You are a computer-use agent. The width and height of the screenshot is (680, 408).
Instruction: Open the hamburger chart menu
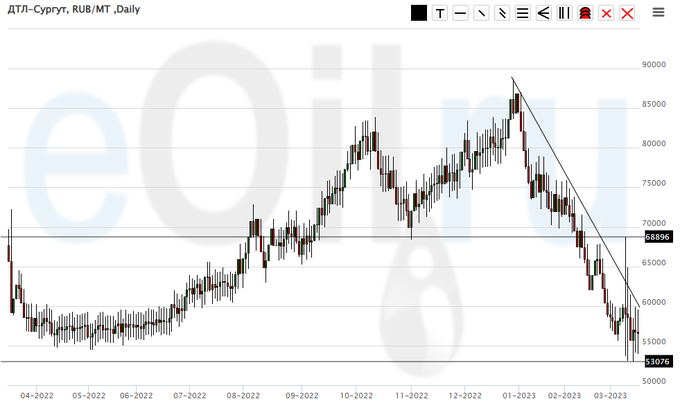point(658,13)
